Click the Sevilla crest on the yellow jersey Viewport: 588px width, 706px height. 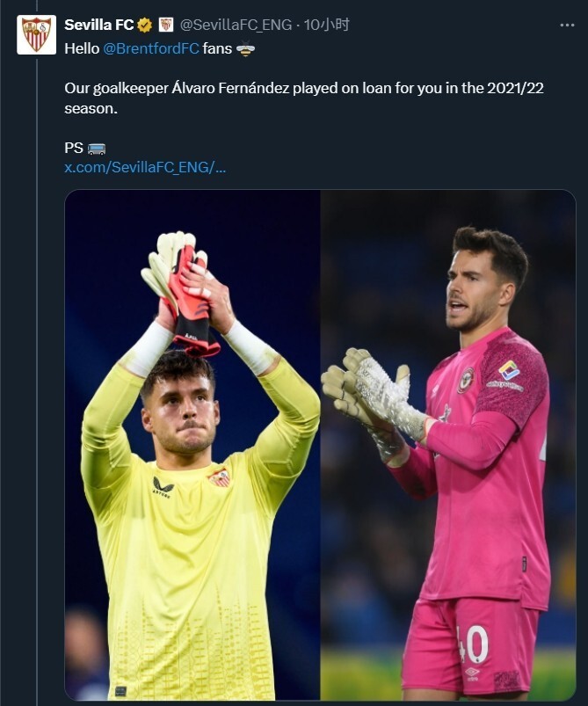pos(220,477)
